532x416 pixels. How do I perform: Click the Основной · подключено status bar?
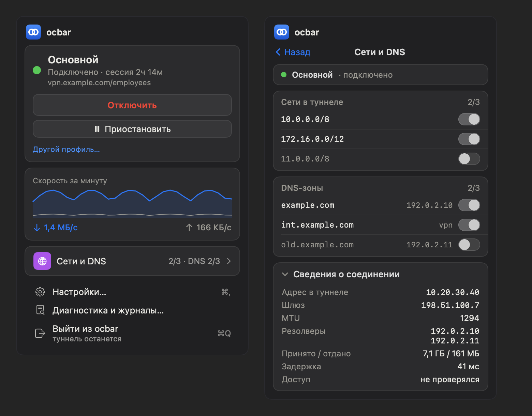click(381, 75)
